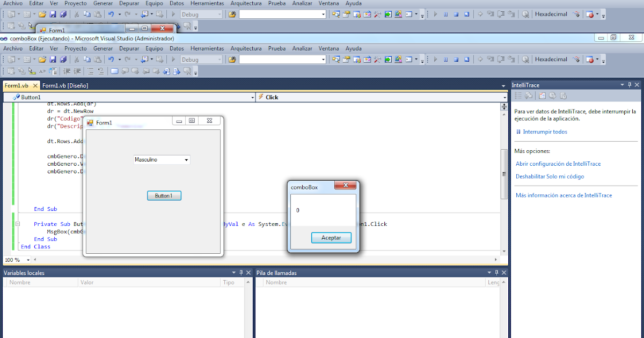The height and width of the screenshot is (338, 644).
Task: Click the Step Into debugging icon
Action: pyautogui.click(x=491, y=59)
